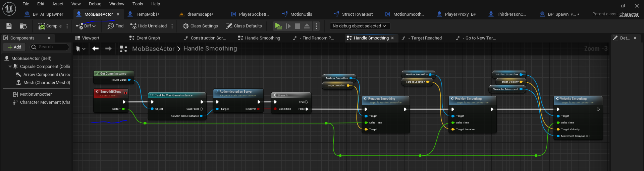This screenshot has height=171, width=644.
Task: Open the Character parent class link
Action: point(629,14)
